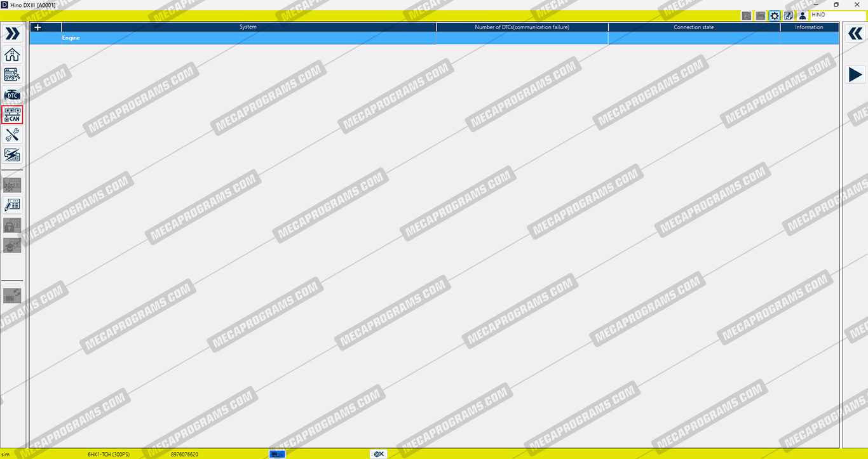Open the lightning bolt reprogramming icon
Screen dimensions: 868x459
click(12, 155)
